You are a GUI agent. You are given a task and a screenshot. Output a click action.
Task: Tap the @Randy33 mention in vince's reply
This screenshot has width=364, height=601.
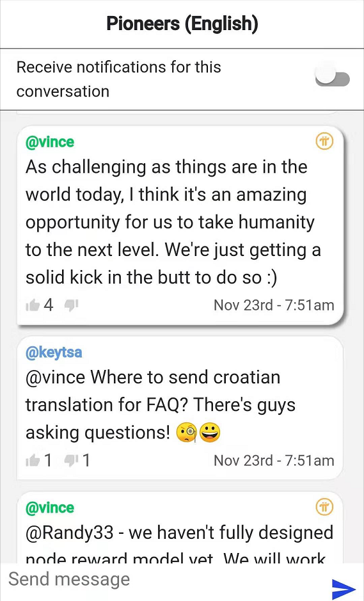[x=69, y=533]
